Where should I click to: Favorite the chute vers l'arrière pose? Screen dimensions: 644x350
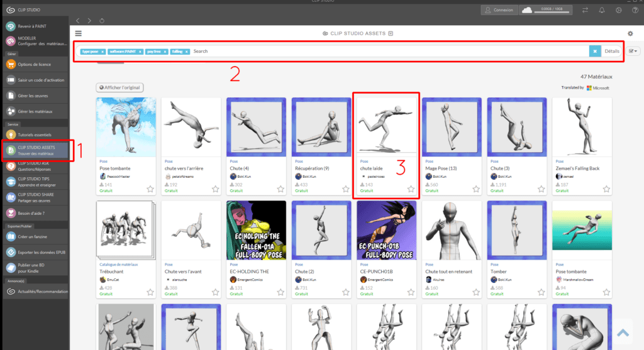pyautogui.click(x=215, y=189)
